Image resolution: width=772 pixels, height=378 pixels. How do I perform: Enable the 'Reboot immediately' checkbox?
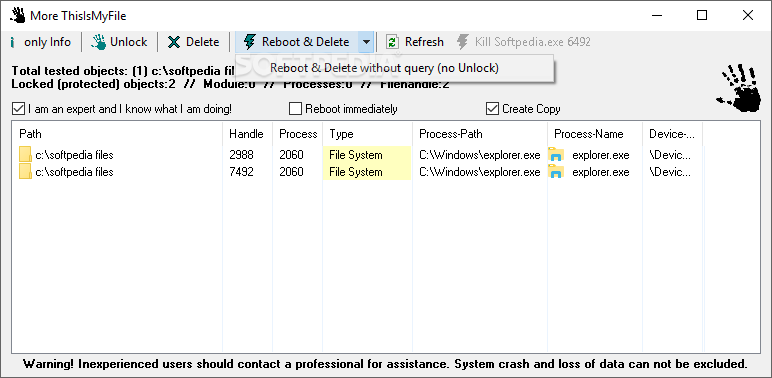295,109
